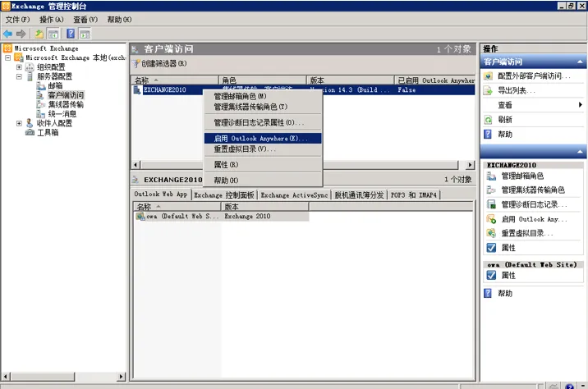588x389 pixels.
Task: Click left scroll arrow of server list
Action: pos(136,165)
